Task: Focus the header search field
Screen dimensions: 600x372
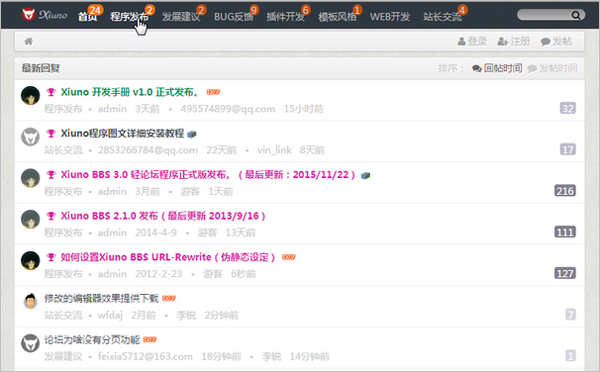Action: 544,15
